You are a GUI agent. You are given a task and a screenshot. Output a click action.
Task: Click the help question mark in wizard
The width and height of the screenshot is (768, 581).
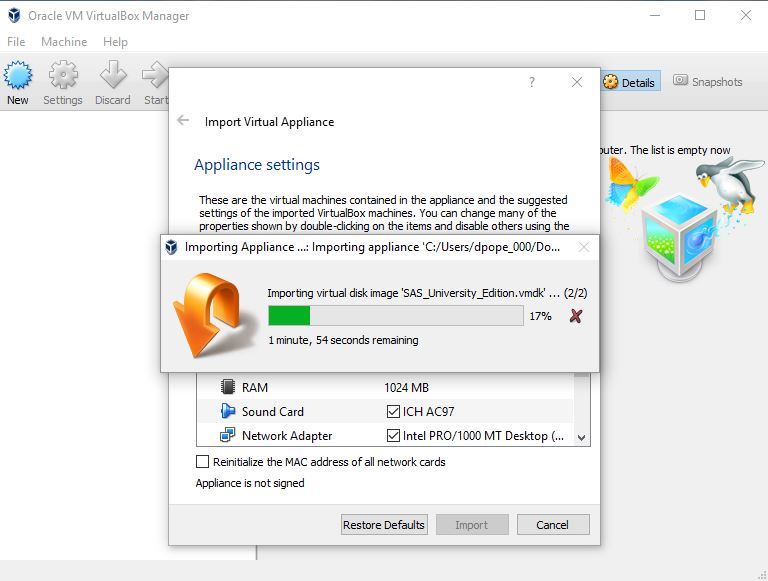click(x=532, y=82)
